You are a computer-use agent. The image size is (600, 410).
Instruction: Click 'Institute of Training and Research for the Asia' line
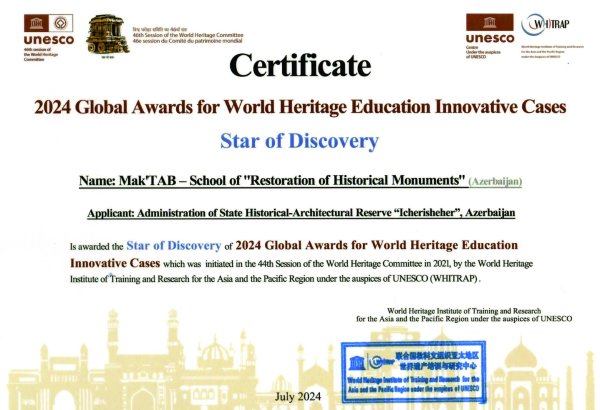tap(275, 279)
